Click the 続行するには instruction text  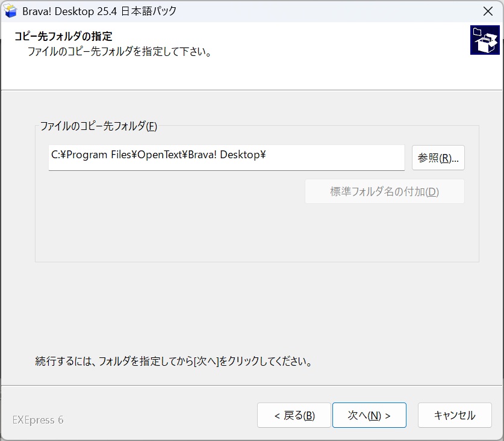173,362
